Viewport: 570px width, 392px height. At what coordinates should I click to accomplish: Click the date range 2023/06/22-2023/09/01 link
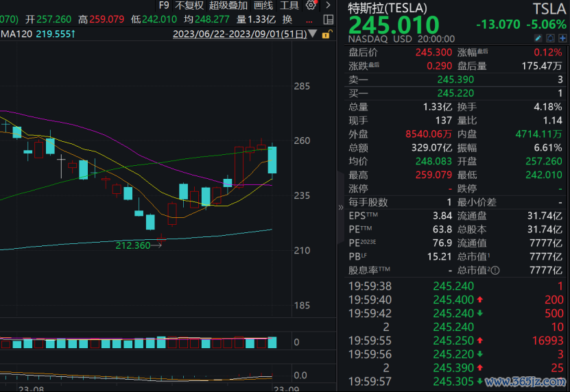pos(240,34)
